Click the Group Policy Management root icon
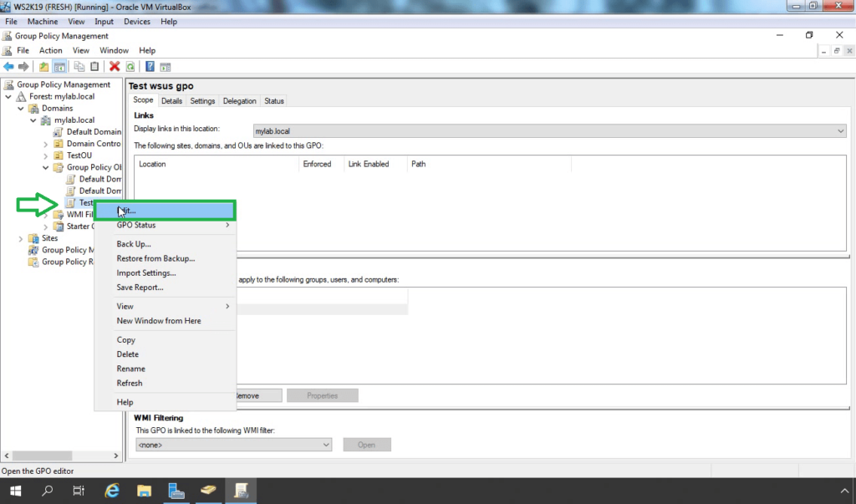The image size is (856, 504). [8, 84]
